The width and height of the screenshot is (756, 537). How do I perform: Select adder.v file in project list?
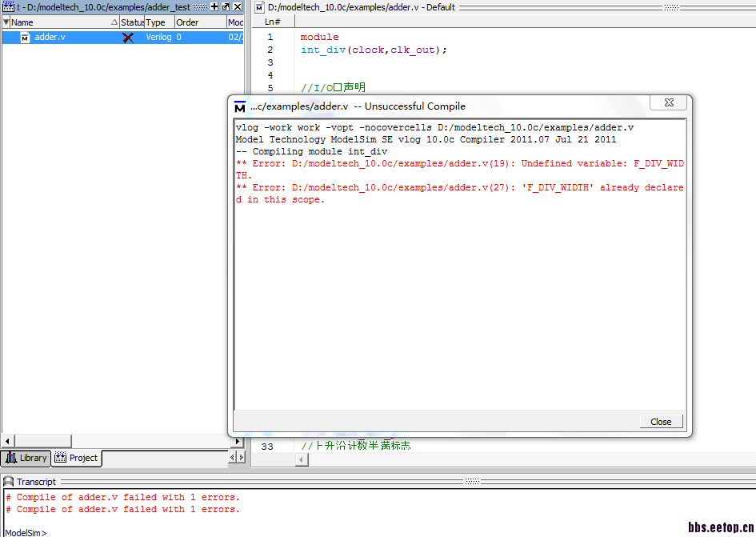[x=50, y=37]
